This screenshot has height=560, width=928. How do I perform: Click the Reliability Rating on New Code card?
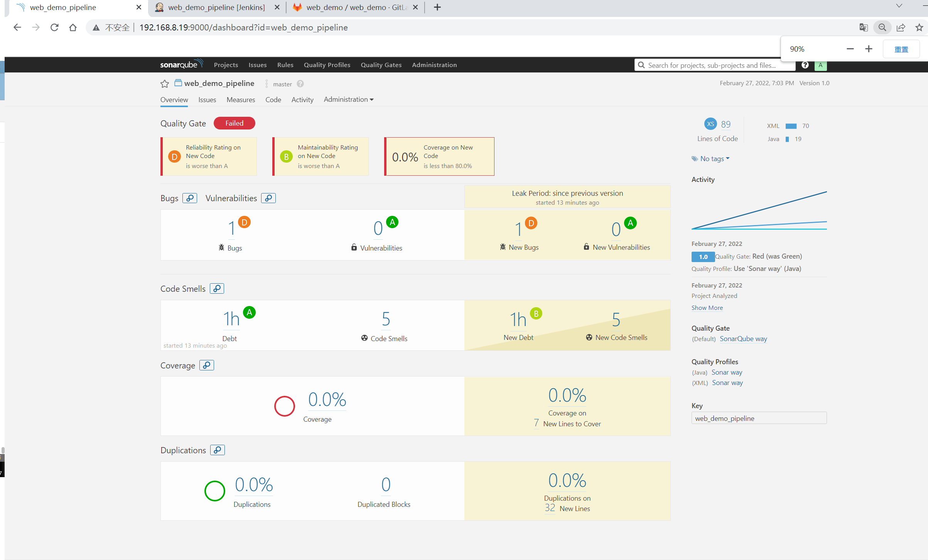tap(209, 156)
